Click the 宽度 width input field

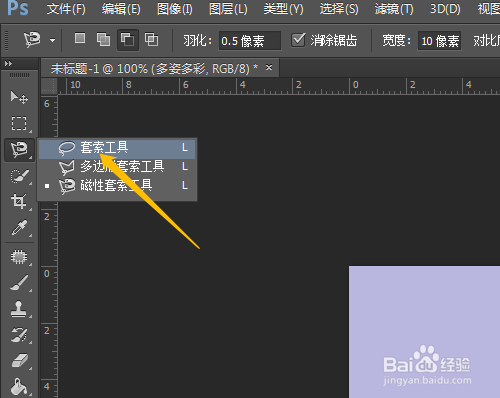439,41
